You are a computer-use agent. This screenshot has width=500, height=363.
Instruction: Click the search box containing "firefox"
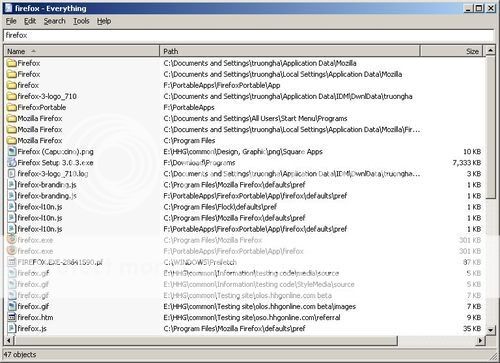[248, 35]
